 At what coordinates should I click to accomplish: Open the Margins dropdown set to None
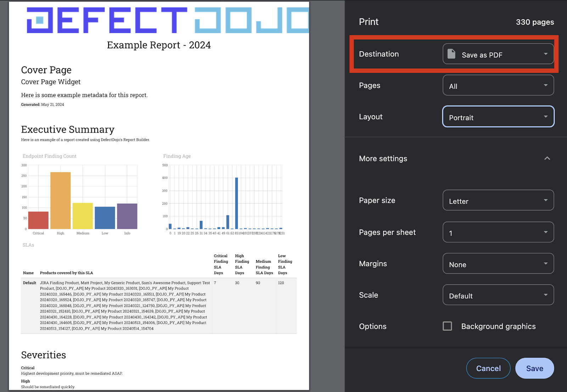pos(498,264)
